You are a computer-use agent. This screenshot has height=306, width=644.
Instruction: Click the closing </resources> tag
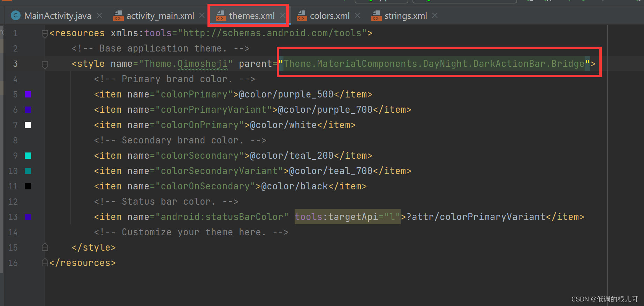[82, 263]
